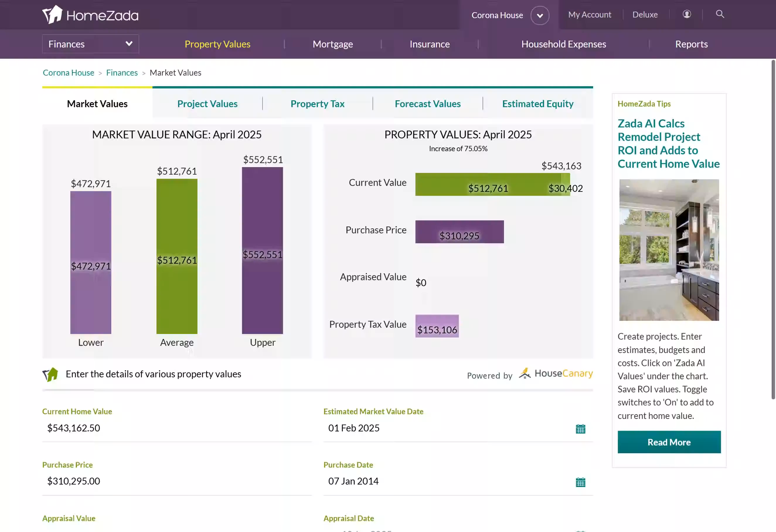776x532 pixels.
Task: Go to Mortgage in the navigation bar
Action: click(x=333, y=44)
